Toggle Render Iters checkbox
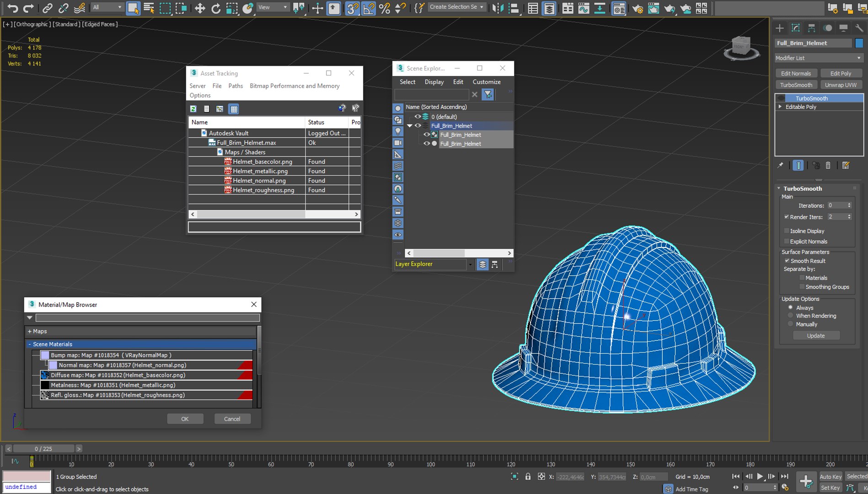This screenshot has width=868, height=494. [x=787, y=217]
